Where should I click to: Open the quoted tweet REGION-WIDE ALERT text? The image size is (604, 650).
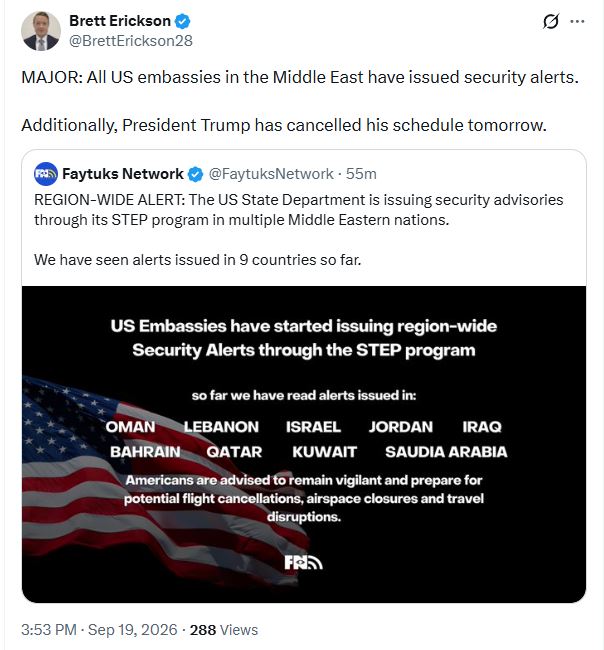298,210
